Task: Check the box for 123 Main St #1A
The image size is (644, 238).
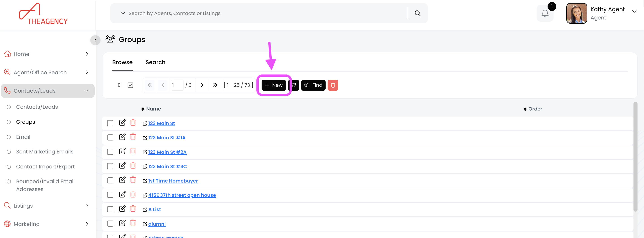Action: [110, 138]
